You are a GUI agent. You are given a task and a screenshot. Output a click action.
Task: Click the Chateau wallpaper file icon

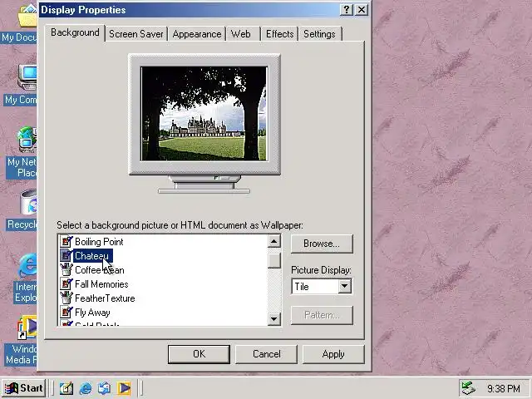tap(66, 256)
